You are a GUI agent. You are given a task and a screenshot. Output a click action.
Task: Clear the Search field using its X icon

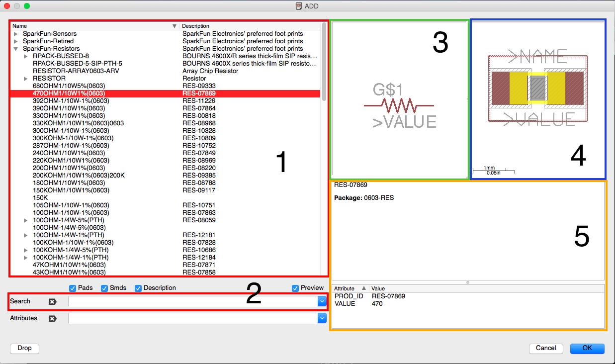click(x=52, y=301)
